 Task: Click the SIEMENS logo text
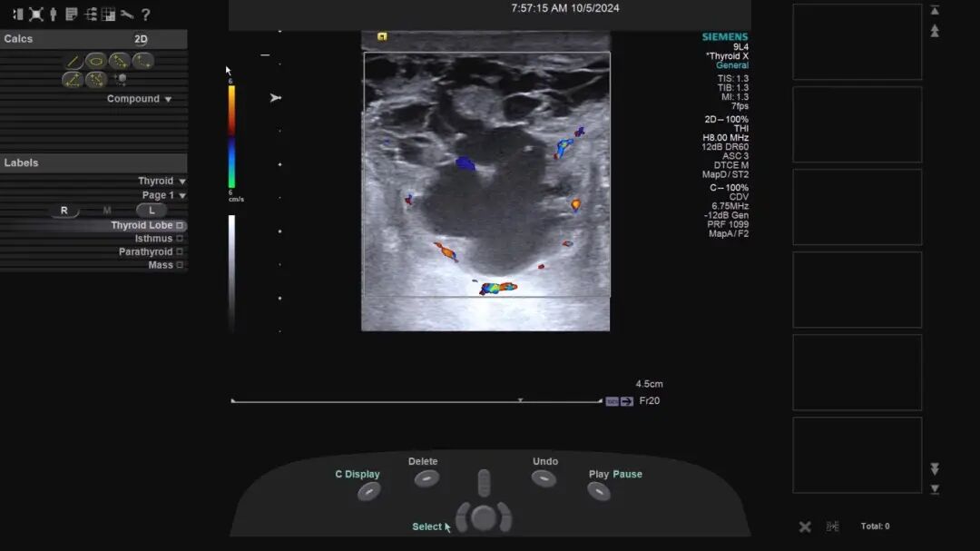pos(725,37)
